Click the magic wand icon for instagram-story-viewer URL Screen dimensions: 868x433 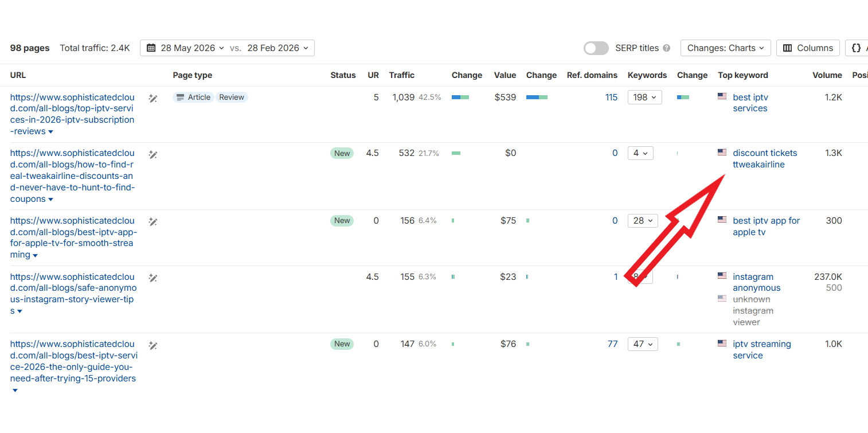click(x=153, y=278)
